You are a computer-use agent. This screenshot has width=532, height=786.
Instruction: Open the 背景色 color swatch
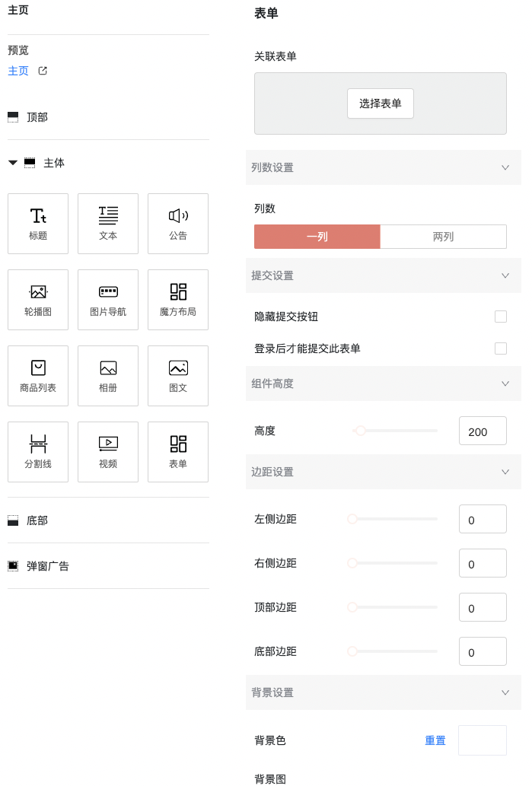tap(483, 740)
